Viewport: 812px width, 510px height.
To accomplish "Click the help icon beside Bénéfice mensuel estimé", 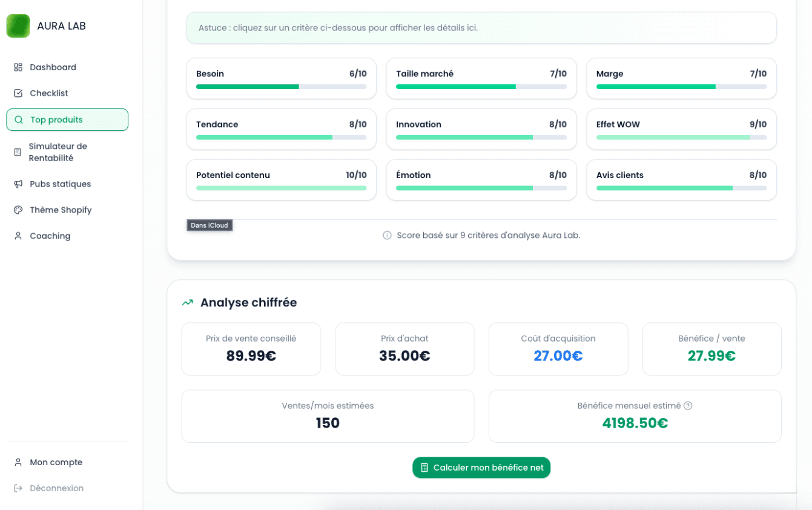I will 688,406.
